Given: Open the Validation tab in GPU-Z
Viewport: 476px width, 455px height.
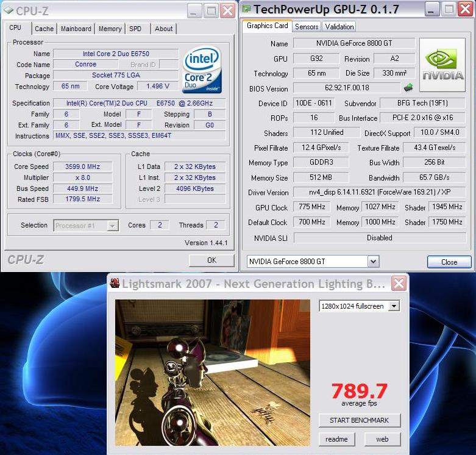Looking at the screenshot, I should tap(339, 27).
